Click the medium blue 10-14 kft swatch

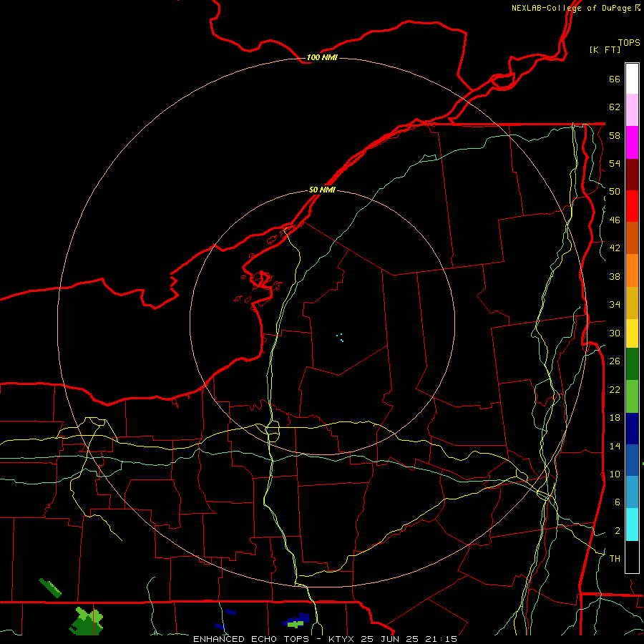click(632, 460)
